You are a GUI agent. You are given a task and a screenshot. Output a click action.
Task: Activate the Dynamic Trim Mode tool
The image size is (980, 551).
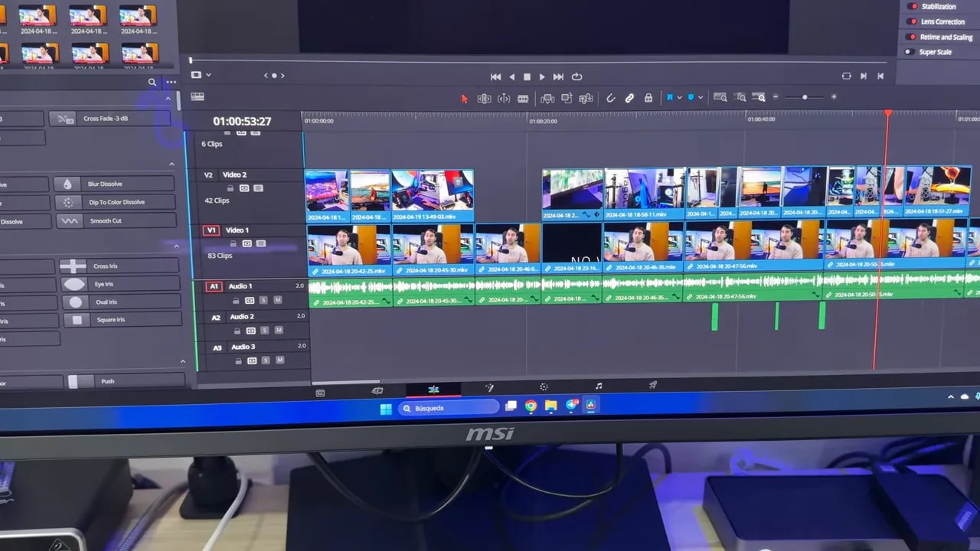504,99
